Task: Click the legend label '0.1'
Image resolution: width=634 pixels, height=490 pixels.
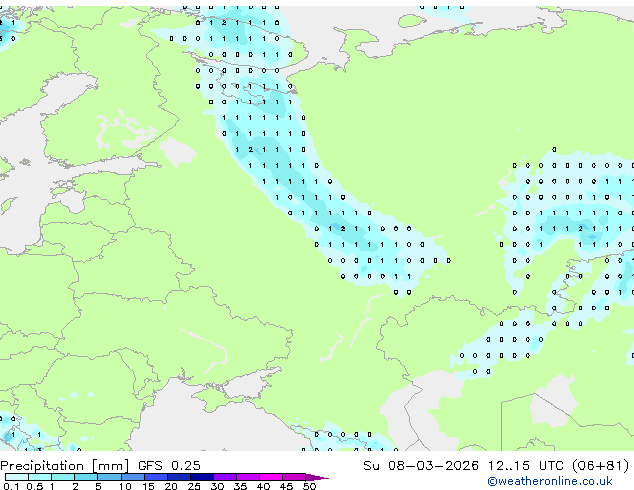Action: tap(11, 486)
